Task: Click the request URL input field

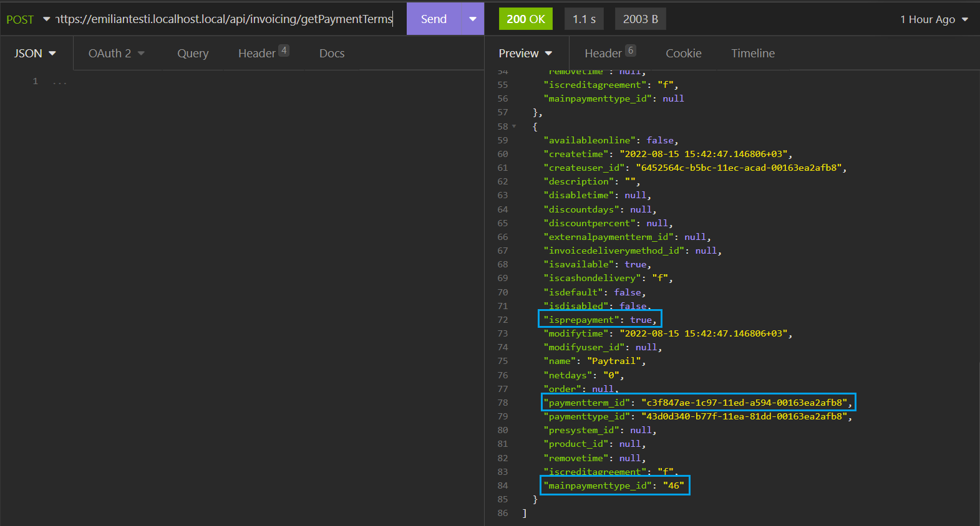Action: (x=225, y=19)
